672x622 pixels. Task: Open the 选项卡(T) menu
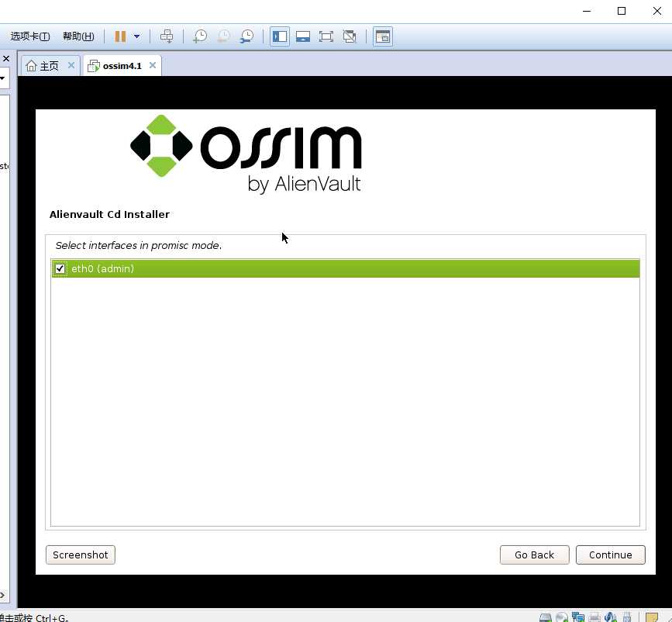tap(30, 36)
